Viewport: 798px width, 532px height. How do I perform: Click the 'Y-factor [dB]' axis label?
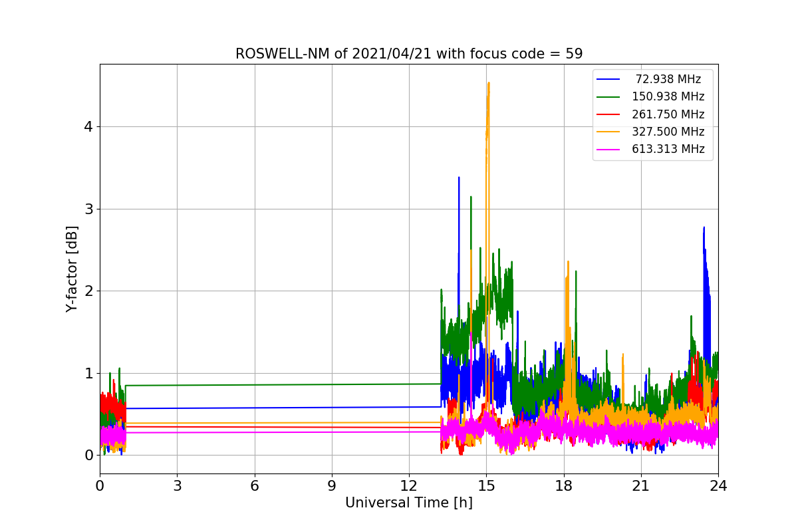click(72, 269)
